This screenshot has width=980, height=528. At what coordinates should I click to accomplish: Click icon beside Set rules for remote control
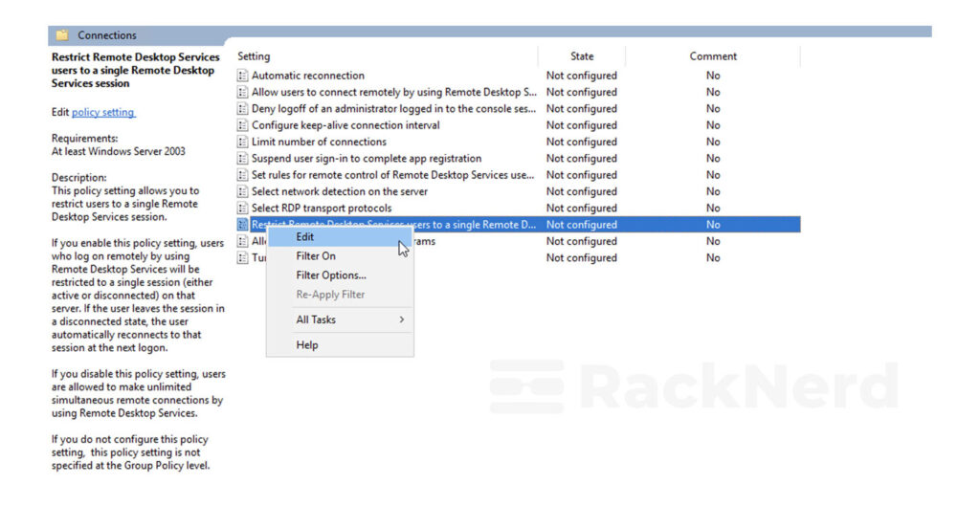[242, 175]
